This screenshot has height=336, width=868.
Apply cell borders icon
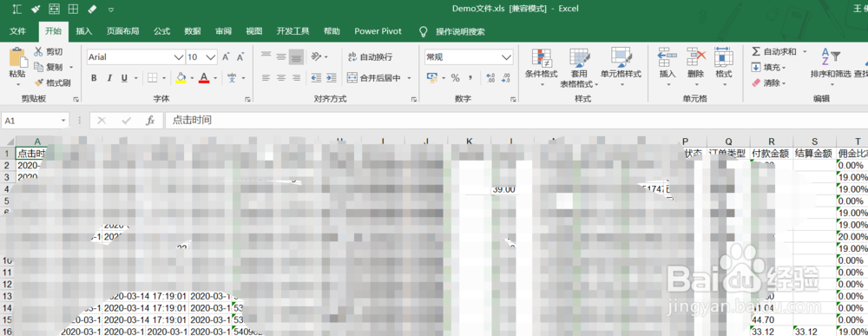[152, 78]
